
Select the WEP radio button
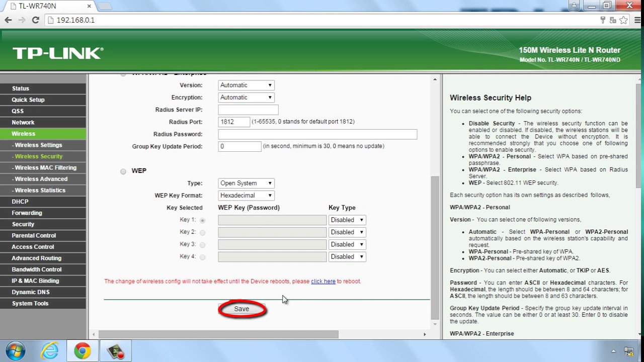coord(123,171)
